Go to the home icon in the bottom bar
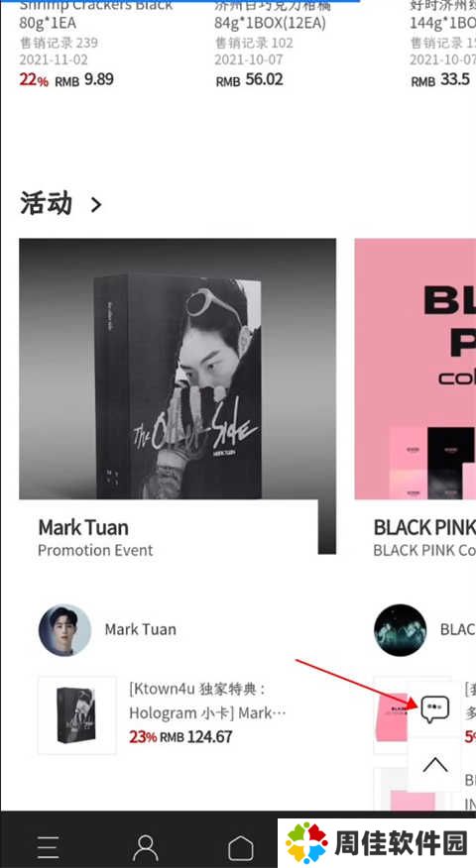This screenshot has width=476, height=868. [241, 847]
